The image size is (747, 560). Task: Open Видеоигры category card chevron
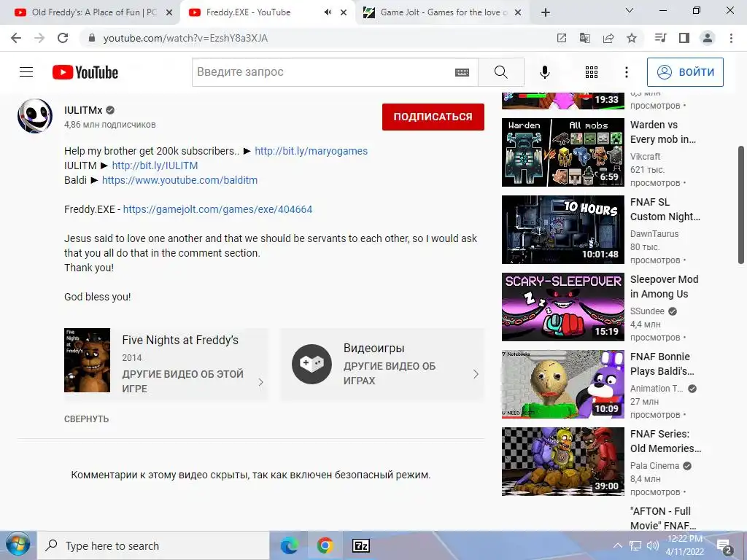coord(476,374)
